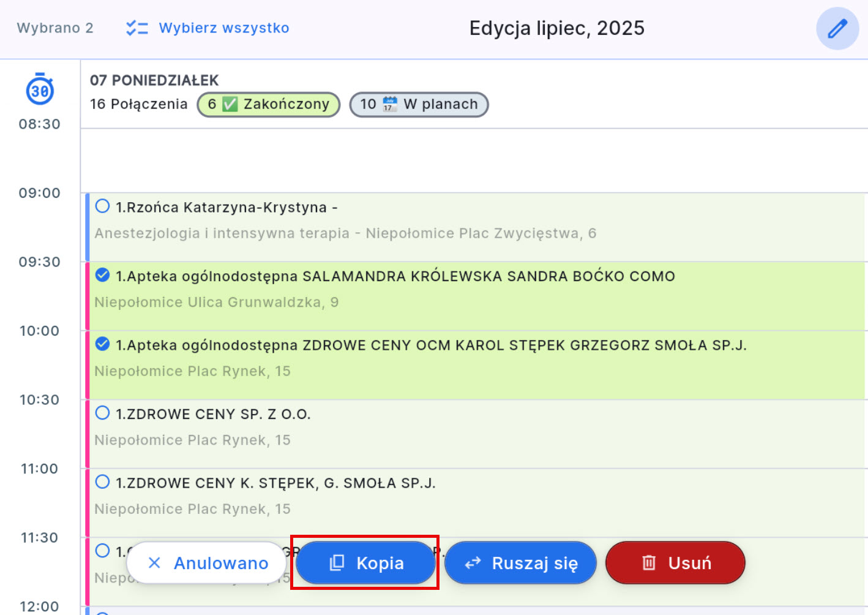This screenshot has width=868, height=615.
Task: Uncheck the ZDROWE CENY OCM pharmacy visit
Action: pyautogui.click(x=103, y=344)
